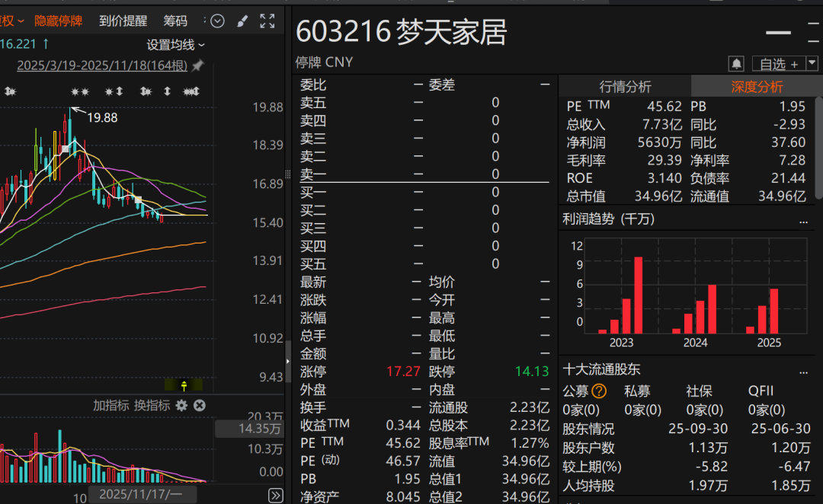This screenshot has height=504, width=823.
Task: Click the 2025 profit trend bar group
Action: 762,311
